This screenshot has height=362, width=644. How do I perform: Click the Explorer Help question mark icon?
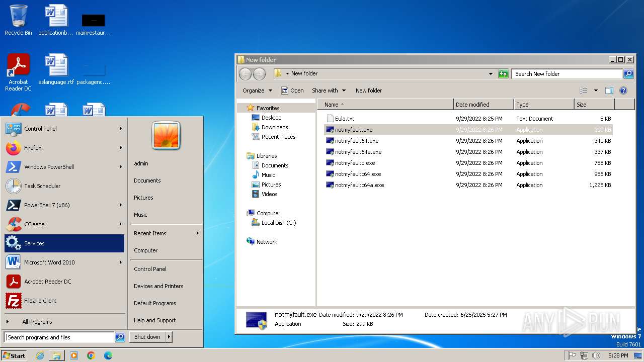[623, 90]
